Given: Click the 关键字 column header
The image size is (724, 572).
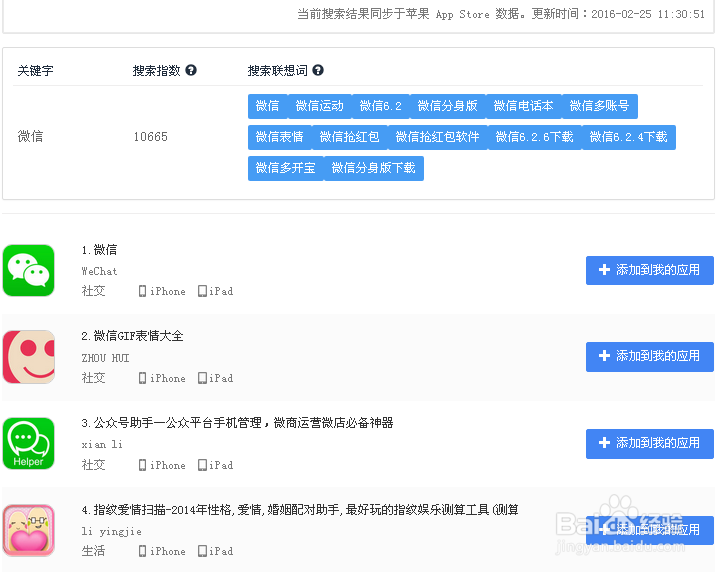Looking at the screenshot, I should (36, 71).
